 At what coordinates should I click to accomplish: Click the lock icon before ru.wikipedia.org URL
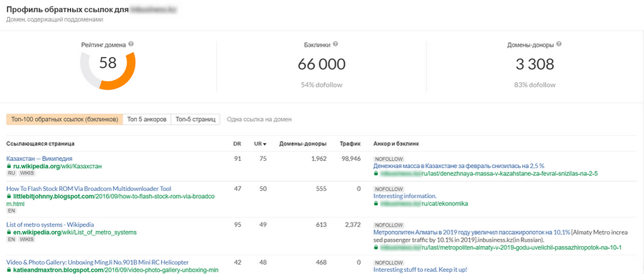pyautogui.click(x=9, y=167)
